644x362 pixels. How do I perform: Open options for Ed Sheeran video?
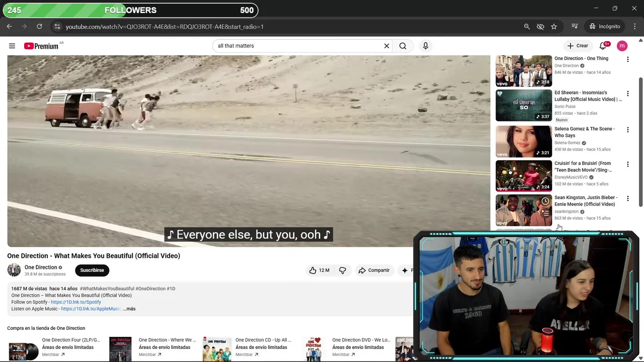627,94
